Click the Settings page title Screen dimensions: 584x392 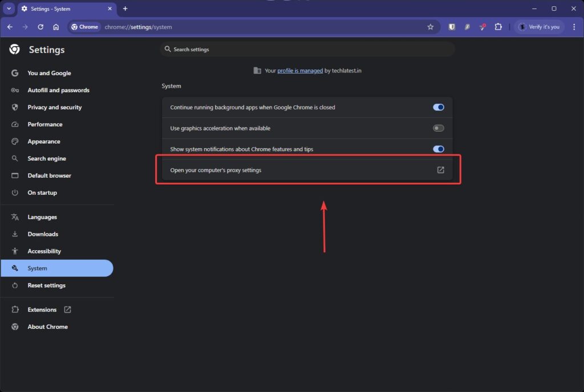(x=47, y=50)
